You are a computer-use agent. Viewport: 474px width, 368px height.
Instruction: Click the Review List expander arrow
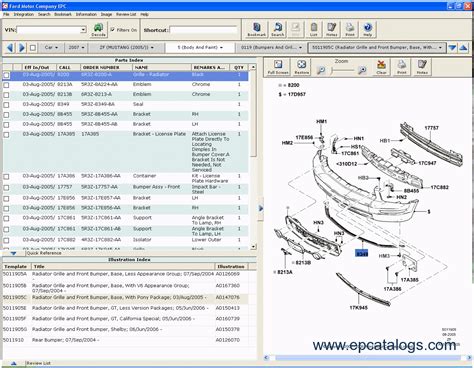pos(13,363)
